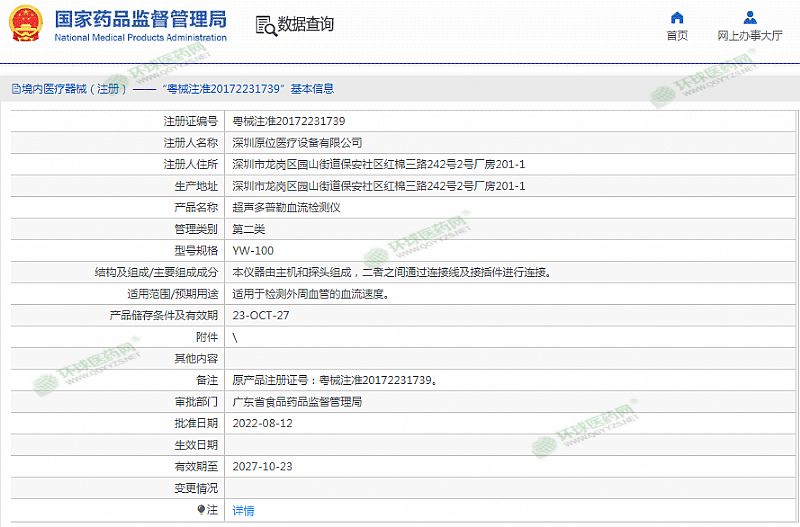Click the home house icon
This screenshot has width=800, height=527.
(677, 18)
